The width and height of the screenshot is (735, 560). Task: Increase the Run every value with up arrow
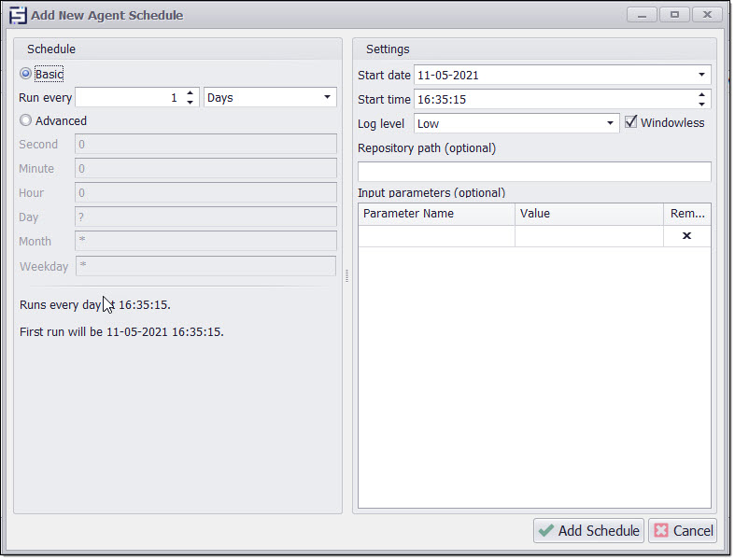[191, 92]
